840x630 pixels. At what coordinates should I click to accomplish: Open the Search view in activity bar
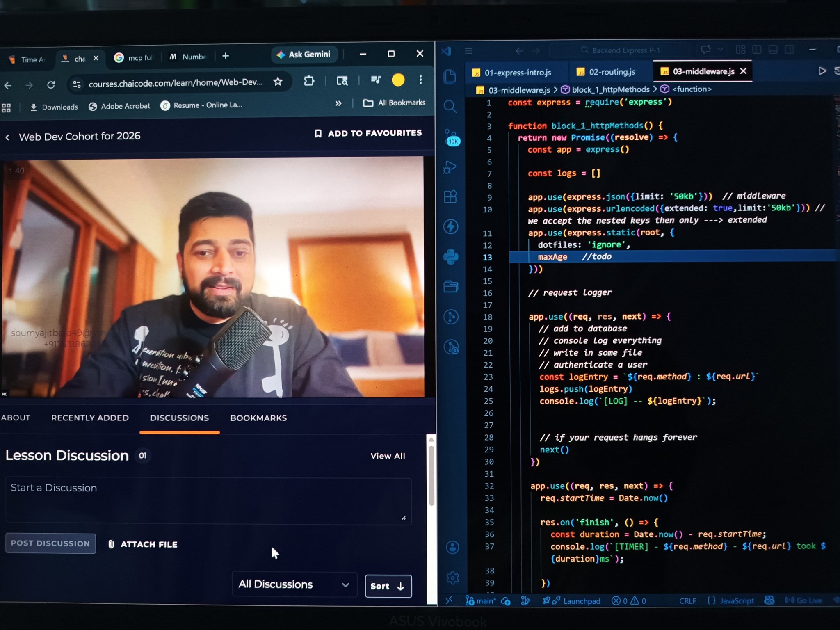point(450,107)
